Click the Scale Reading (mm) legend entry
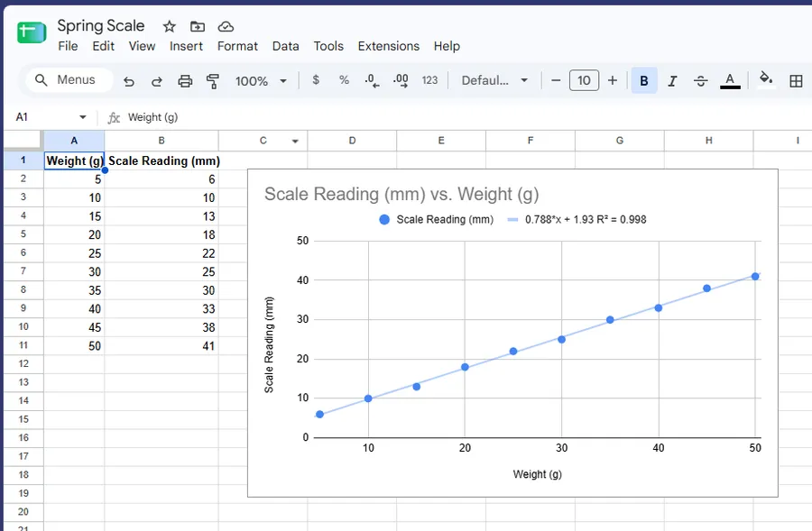Image resolution: width=812 pixels, height=531 pixels. [x=436, y=219]
